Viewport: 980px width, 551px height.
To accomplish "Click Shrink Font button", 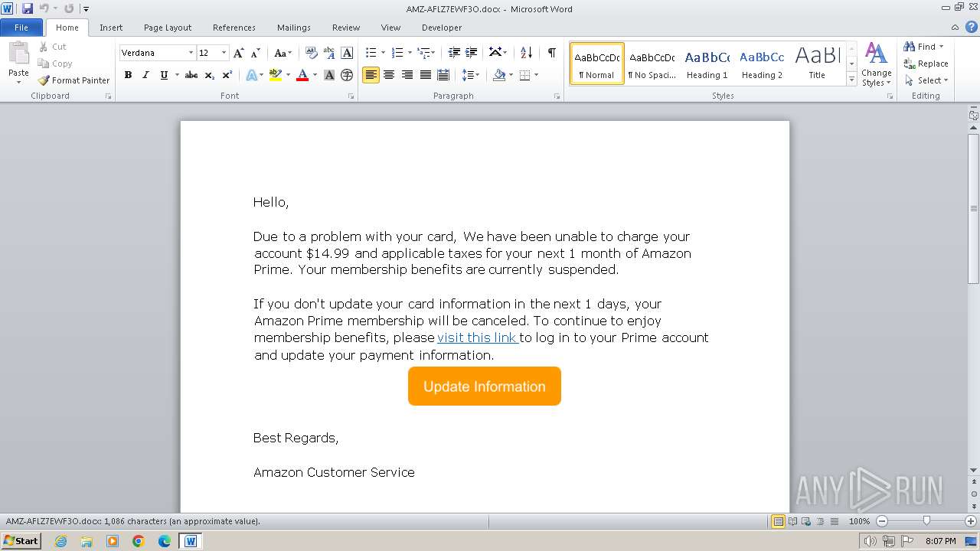I will 256,53.
